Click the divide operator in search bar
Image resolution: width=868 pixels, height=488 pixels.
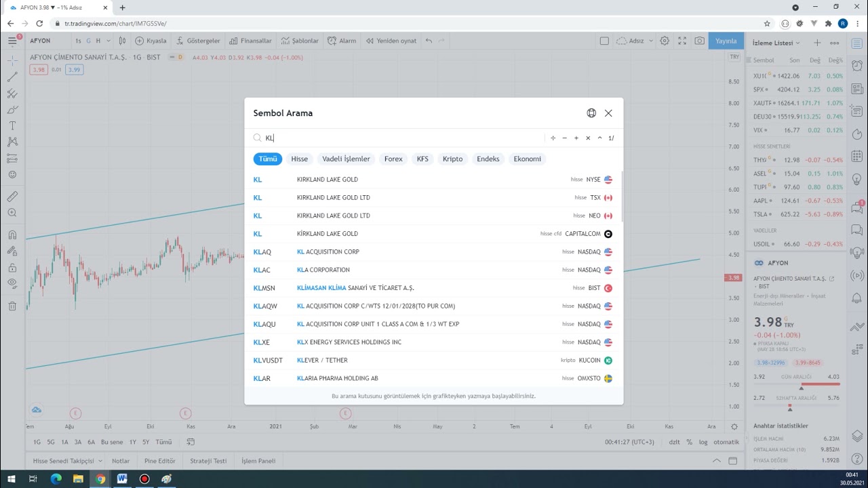553,138
